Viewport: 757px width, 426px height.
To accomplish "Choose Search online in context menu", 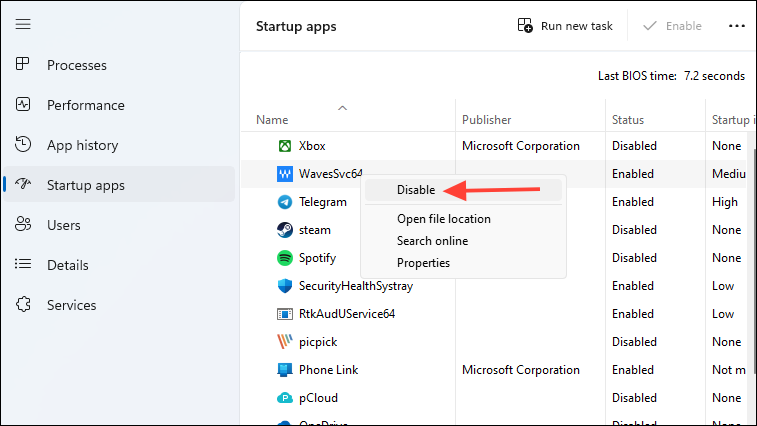I will tap(433, 241).
